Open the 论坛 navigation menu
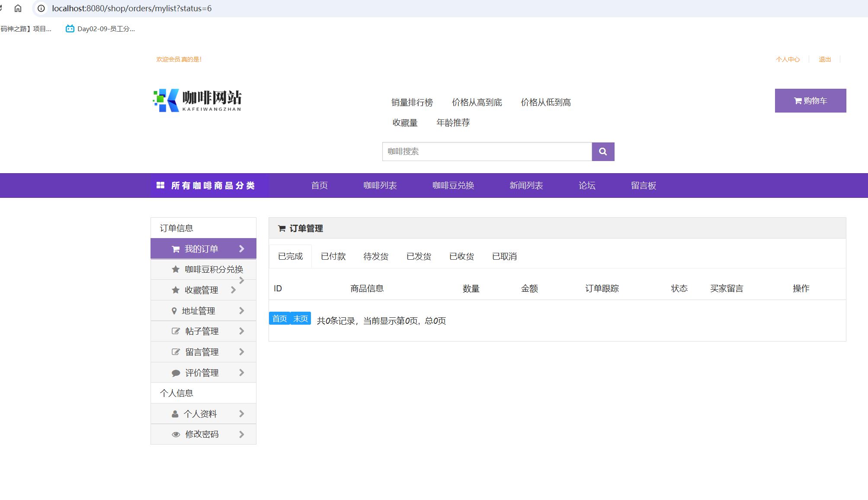 (x=587, y=185)
